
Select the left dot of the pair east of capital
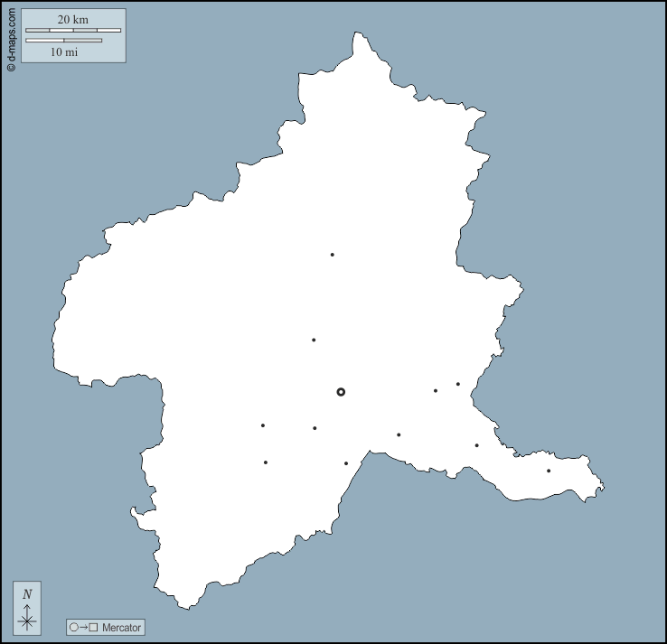coord(436,391)
